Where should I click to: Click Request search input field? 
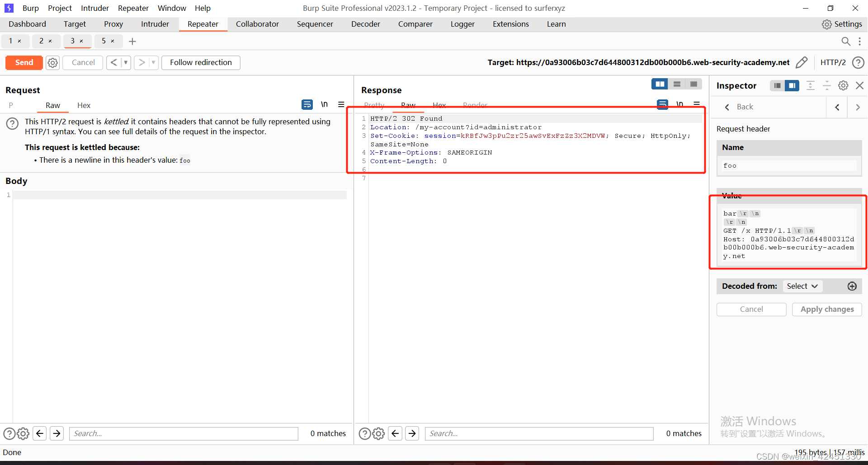tap(184, 434)
